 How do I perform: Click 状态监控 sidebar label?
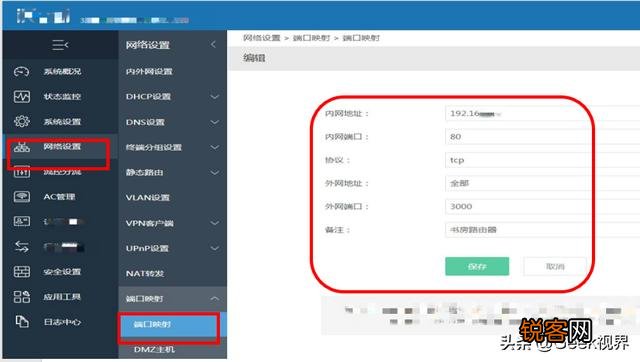pos(62,97)
